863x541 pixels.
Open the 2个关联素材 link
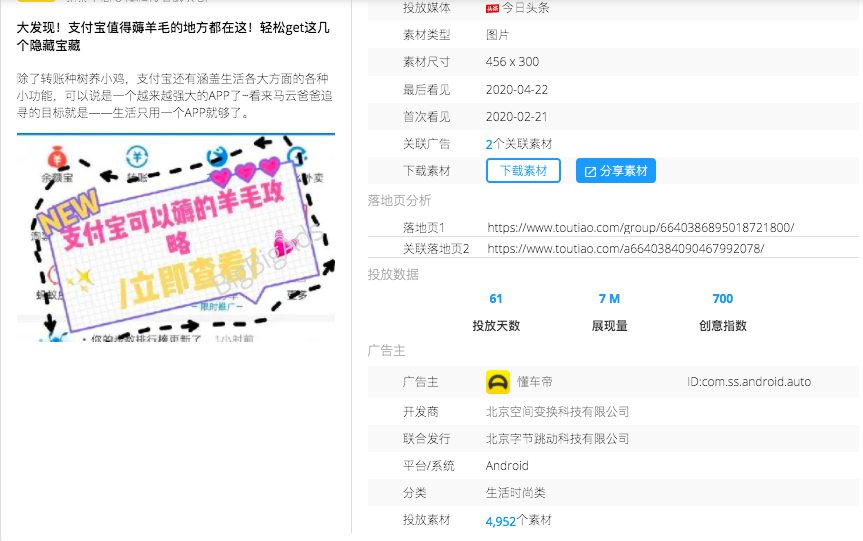tap(518, 144)
